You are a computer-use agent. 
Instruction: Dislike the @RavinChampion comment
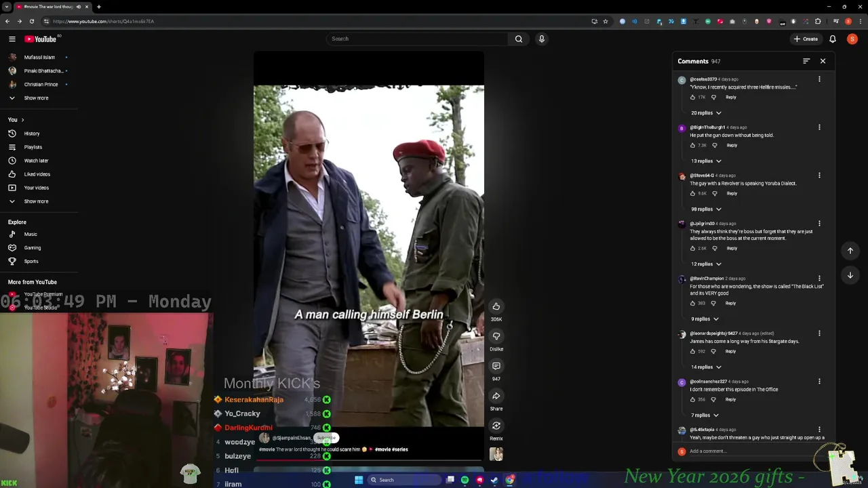click(x=713, y=303)
